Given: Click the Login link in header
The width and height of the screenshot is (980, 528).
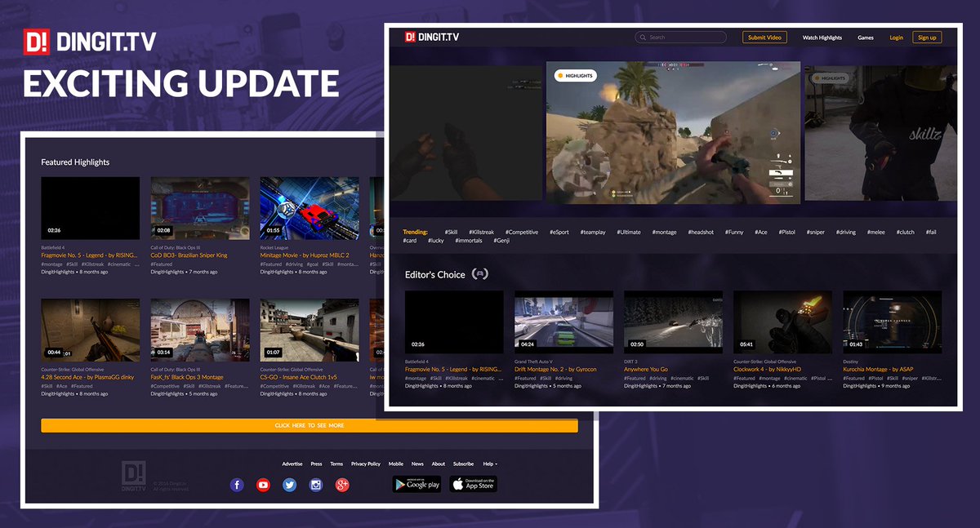Looking at the screenshot, I should (897, 38).
